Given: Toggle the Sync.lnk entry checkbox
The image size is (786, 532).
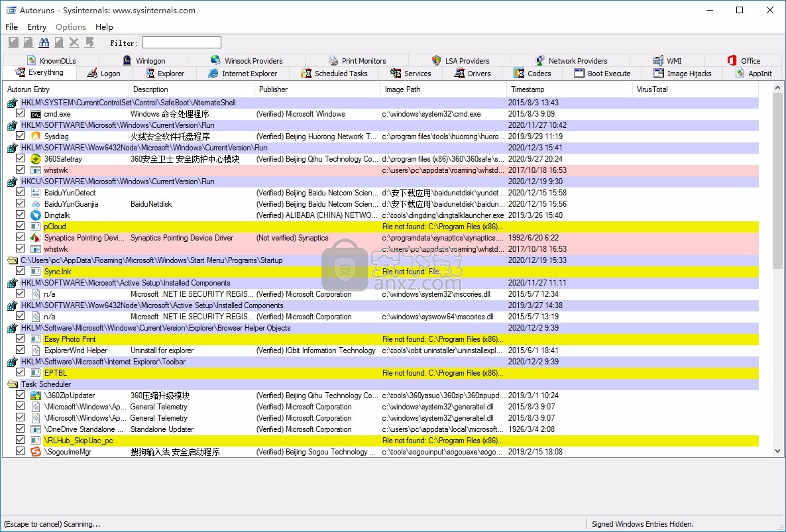Looking at the screenshot, I should click(20, 271).
